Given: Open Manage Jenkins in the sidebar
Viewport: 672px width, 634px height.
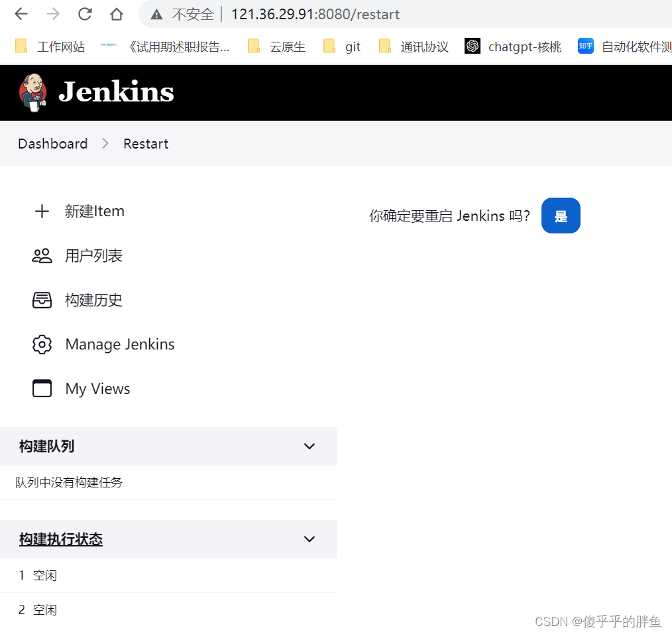Looking at the screenshot, I should click(x=120, y=344).
